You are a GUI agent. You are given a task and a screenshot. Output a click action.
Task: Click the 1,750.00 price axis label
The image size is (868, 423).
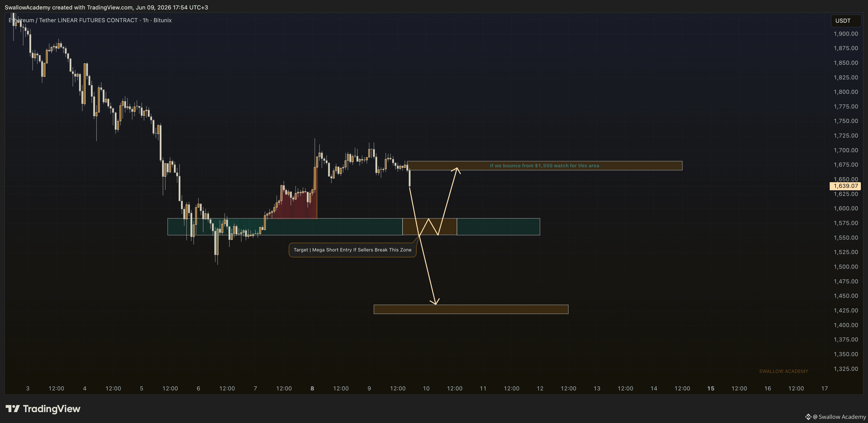(846, 121)
